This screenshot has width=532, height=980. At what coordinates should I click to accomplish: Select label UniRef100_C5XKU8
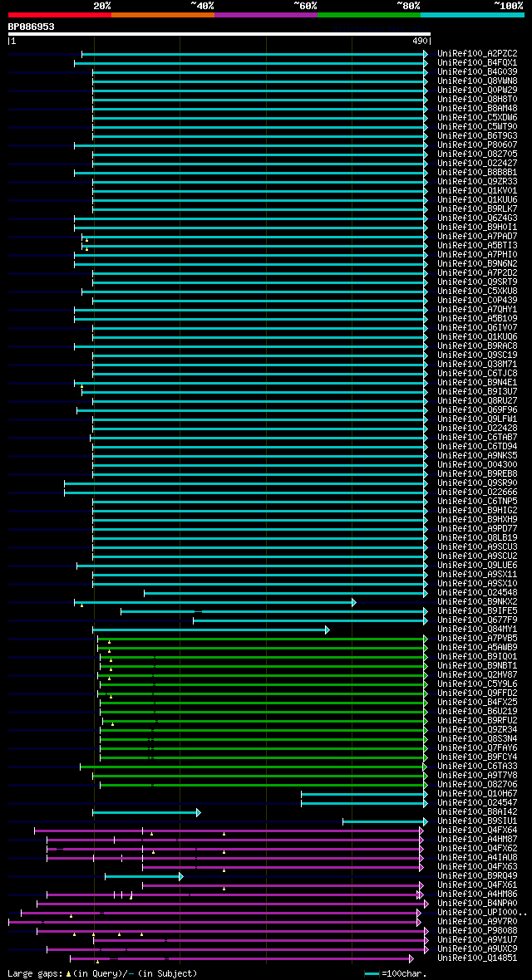477,292
